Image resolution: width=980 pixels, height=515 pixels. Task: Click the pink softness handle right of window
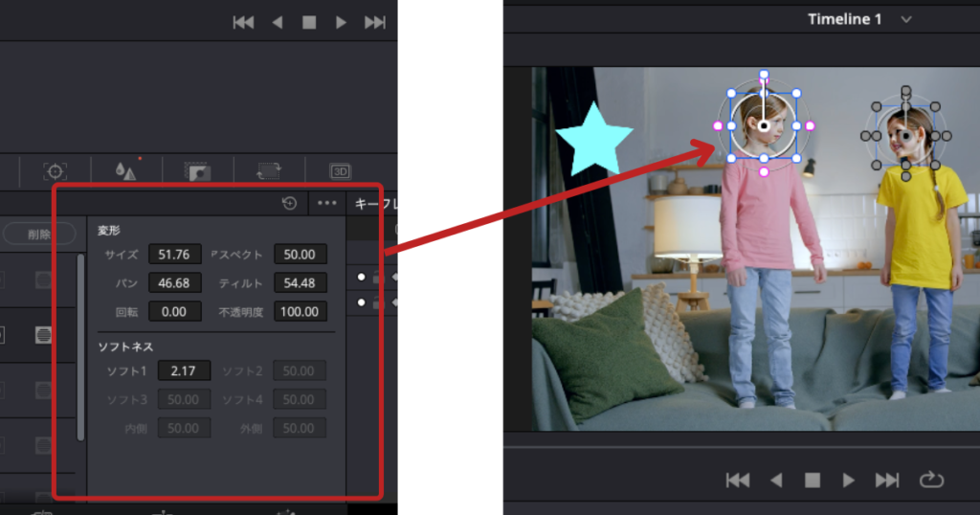(811, 125)
